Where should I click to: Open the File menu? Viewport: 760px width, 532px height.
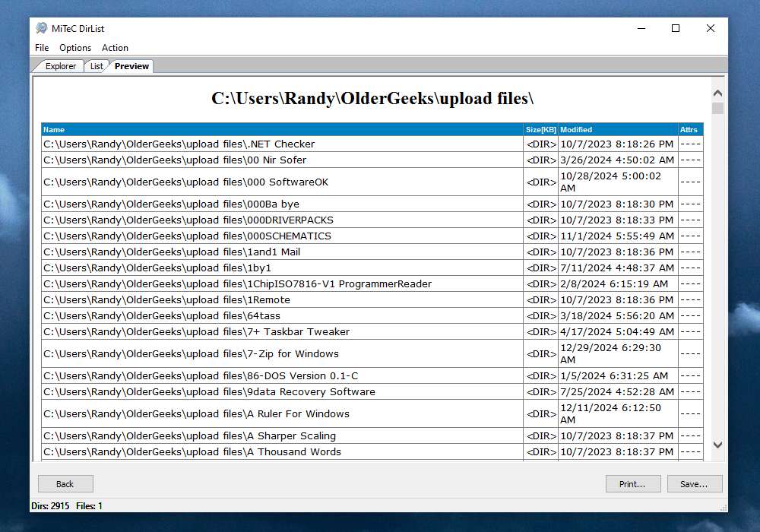[x=42, y=47]
